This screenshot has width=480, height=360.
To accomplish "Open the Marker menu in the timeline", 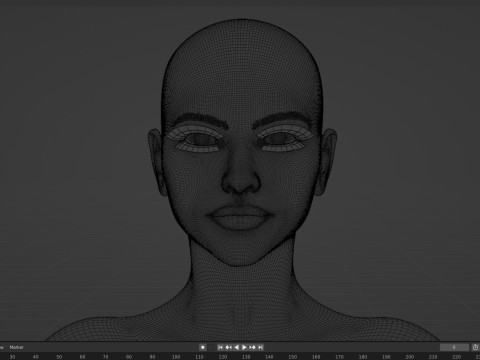I will (17, 347).
